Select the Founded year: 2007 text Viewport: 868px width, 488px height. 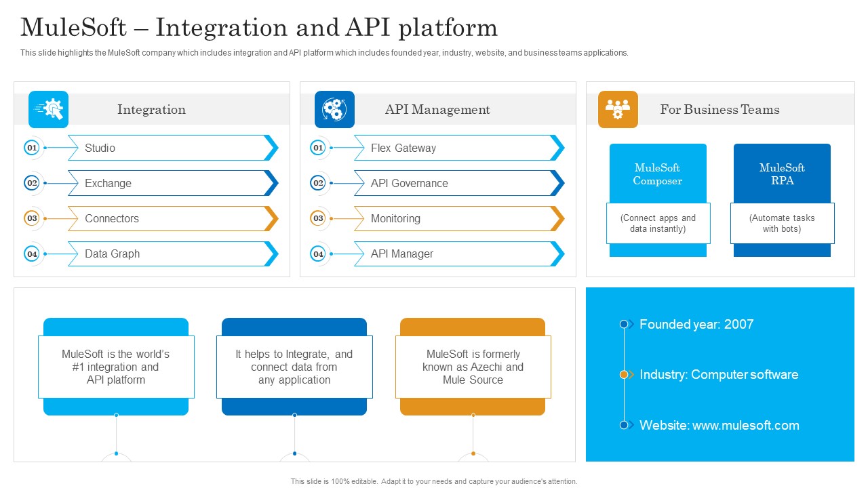click(696, 324)
